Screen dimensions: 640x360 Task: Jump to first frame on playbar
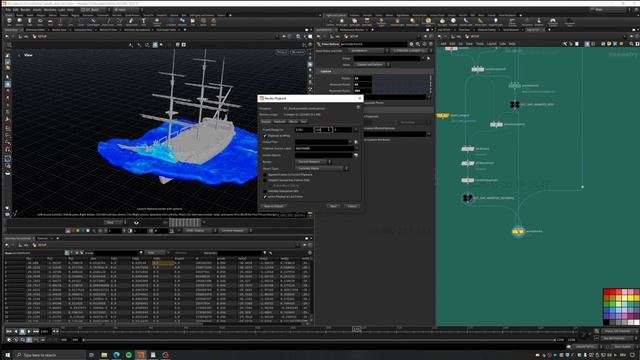point(9,331)
